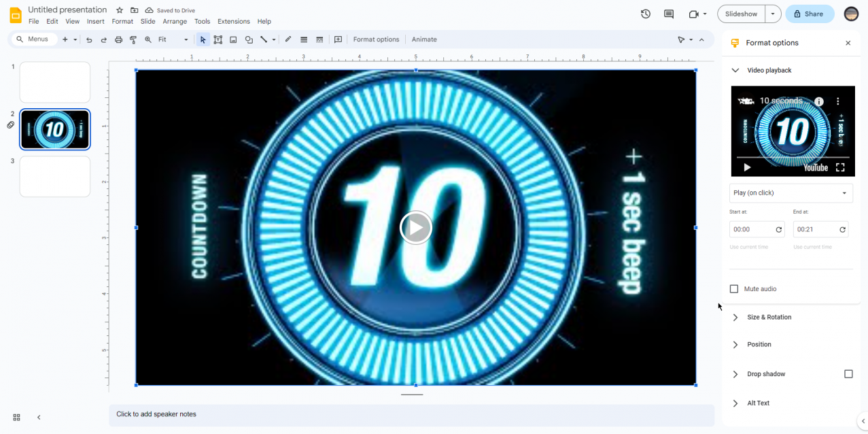Select slide 3 thumbnail
This screenshot has width=868, height=434.
(54, 176)
